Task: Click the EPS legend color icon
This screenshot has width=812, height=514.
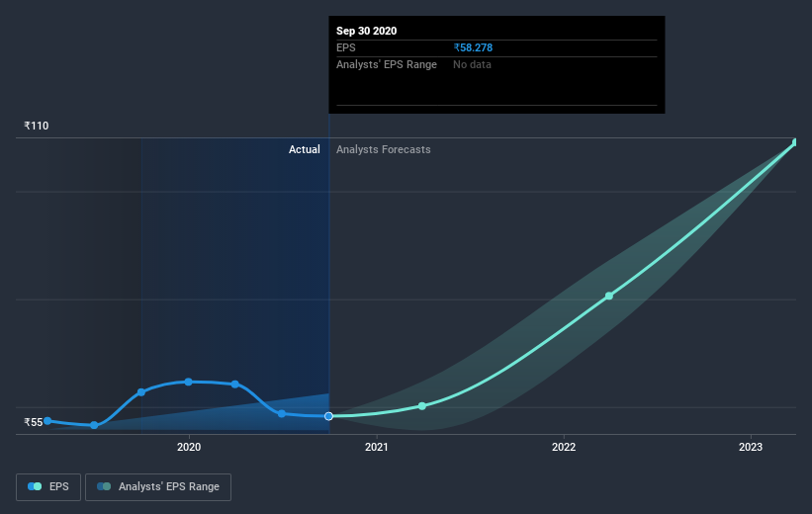Action: coord(35,486)
